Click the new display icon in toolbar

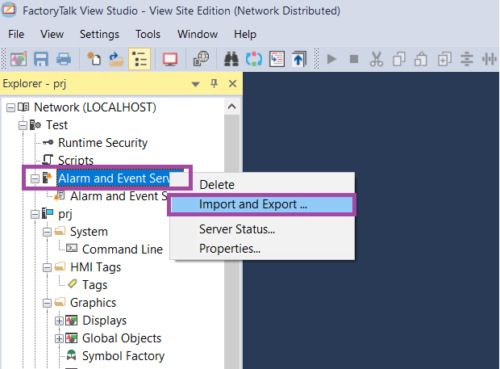(19, 59)
